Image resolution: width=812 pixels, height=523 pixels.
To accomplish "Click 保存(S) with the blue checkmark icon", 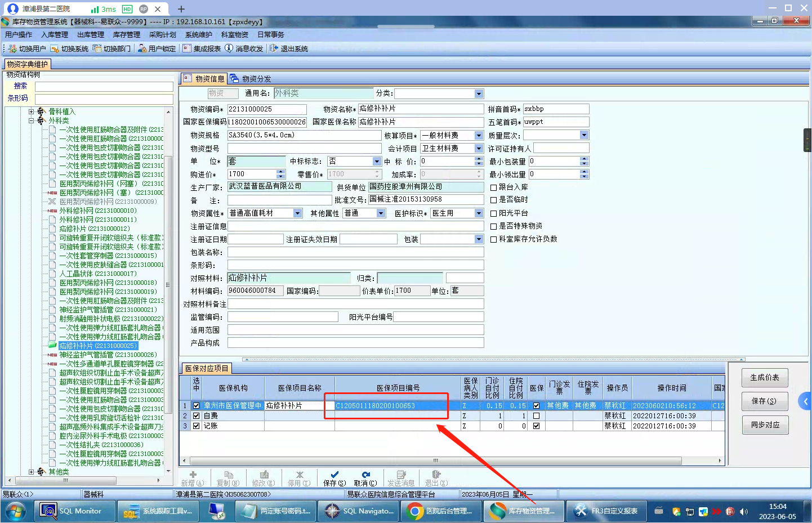I will click(334, 479).
